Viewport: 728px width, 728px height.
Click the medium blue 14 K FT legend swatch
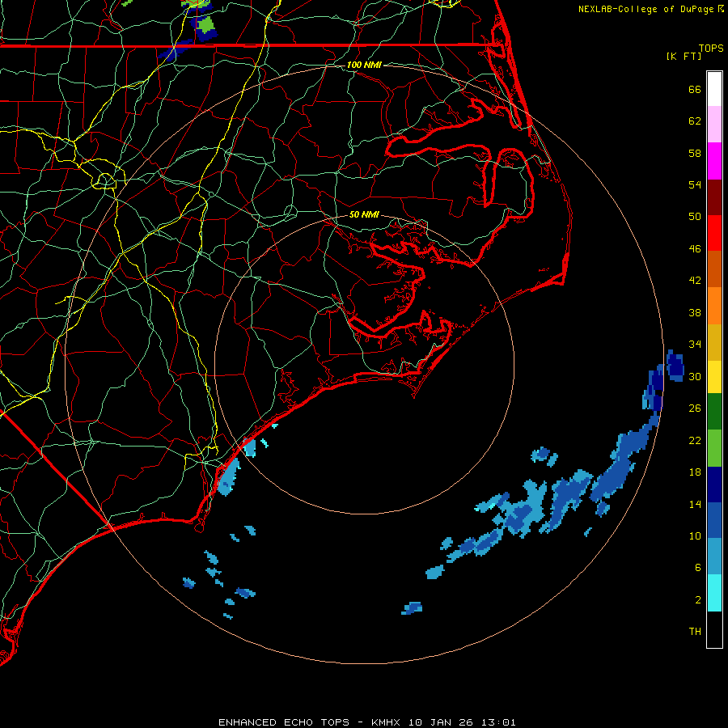point(714,520)
